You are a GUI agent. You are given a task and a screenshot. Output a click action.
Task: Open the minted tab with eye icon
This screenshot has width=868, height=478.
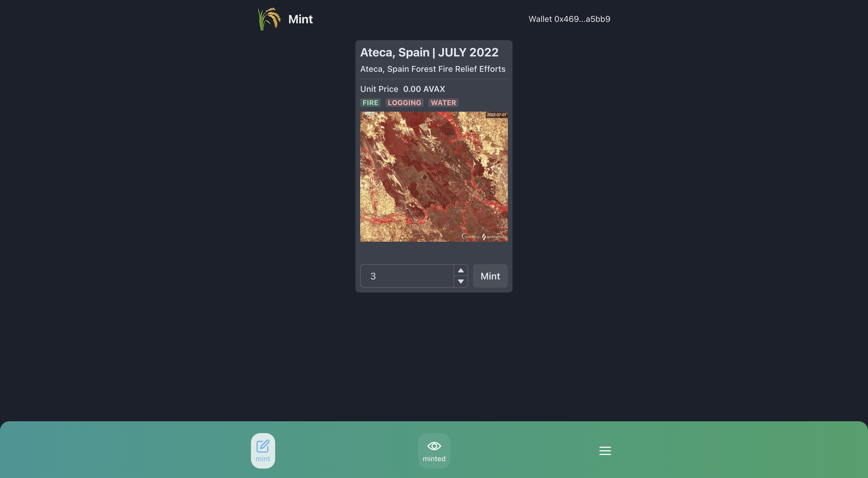click(x=434, y=450)
